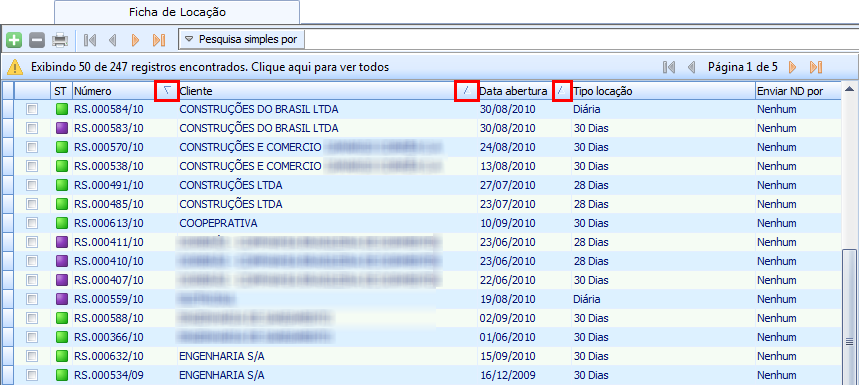
Task: Click the green plus add record icon
Action: (14, 40)
